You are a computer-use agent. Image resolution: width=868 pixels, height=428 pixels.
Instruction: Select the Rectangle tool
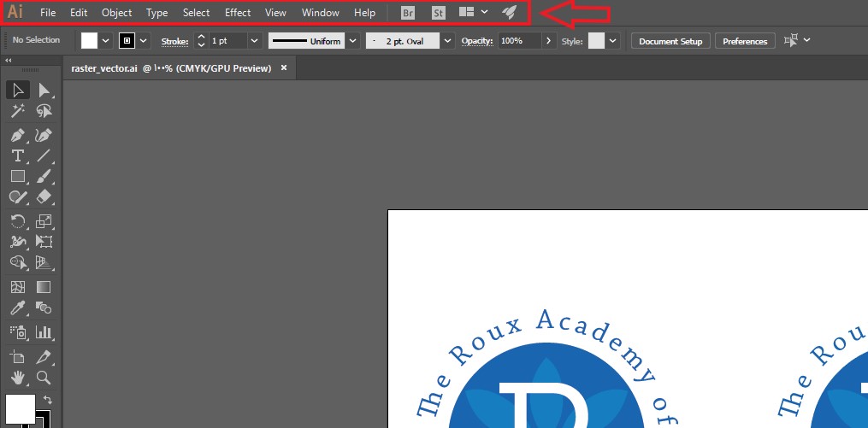click(x=18, y=176)
